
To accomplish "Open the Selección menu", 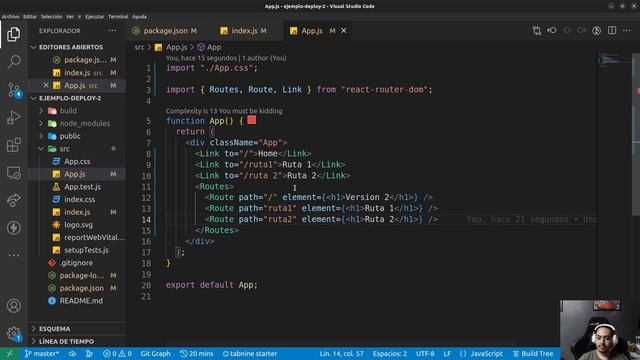I will pyautogui.click(x=51, y=17).
